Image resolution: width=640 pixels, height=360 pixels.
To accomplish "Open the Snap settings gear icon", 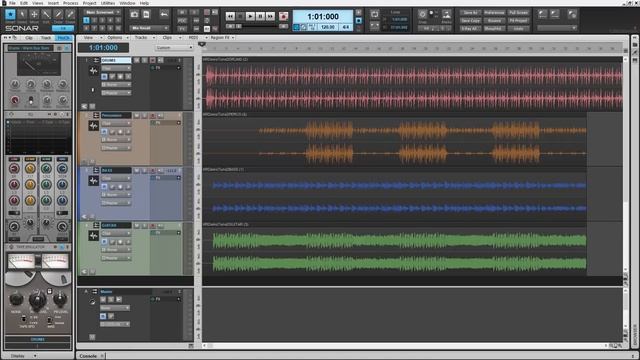I will 422,14.
